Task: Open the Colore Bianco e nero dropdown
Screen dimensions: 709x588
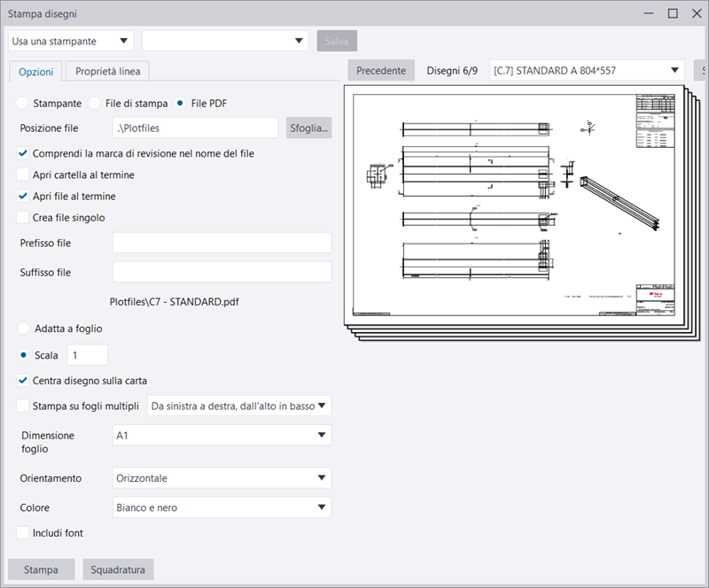Action: click(221, 508)
